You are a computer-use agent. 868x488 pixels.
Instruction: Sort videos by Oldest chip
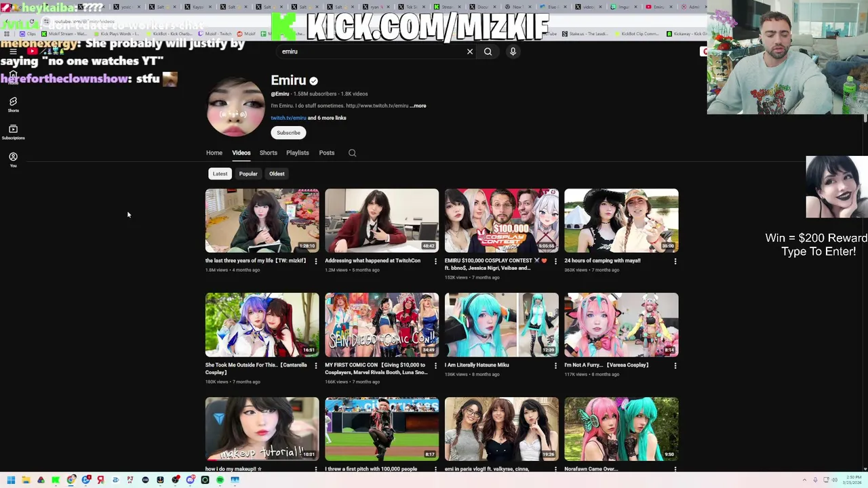pos(277,174)
